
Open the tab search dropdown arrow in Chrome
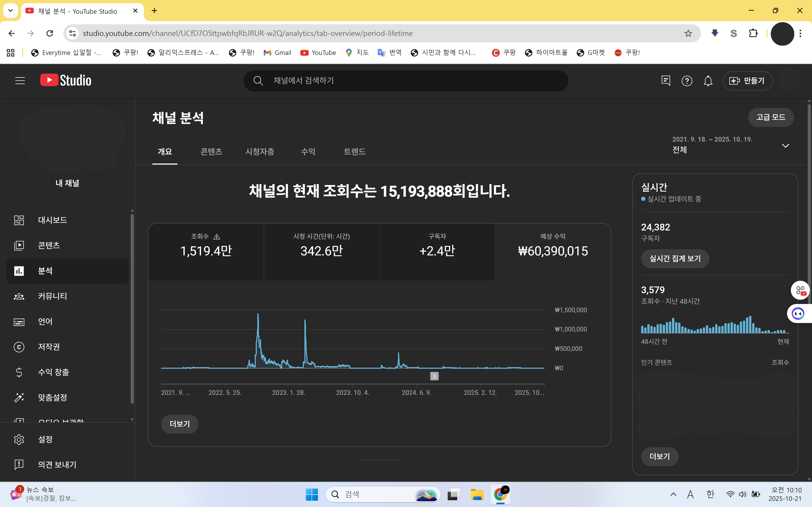[10, 10]
